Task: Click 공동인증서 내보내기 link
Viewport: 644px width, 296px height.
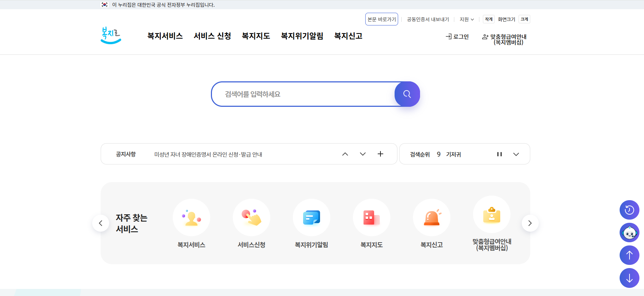Action: click(x=428, y=19)
